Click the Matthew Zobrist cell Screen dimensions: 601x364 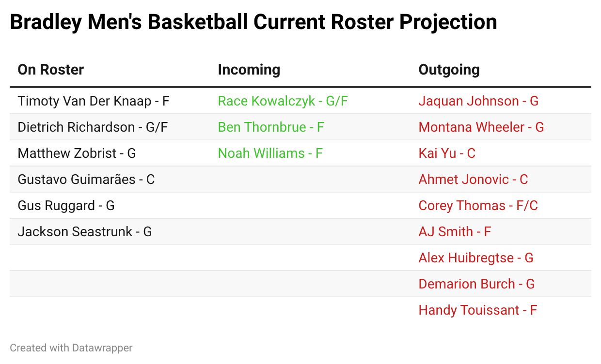coord(77,153)
